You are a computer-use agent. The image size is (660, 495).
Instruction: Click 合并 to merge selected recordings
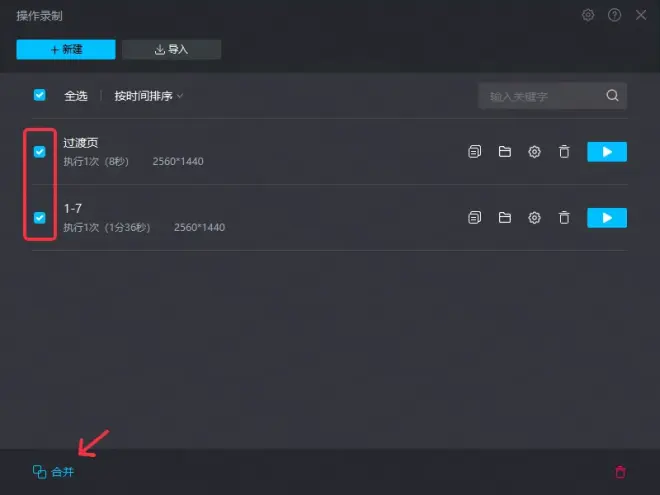coord(53,472)
